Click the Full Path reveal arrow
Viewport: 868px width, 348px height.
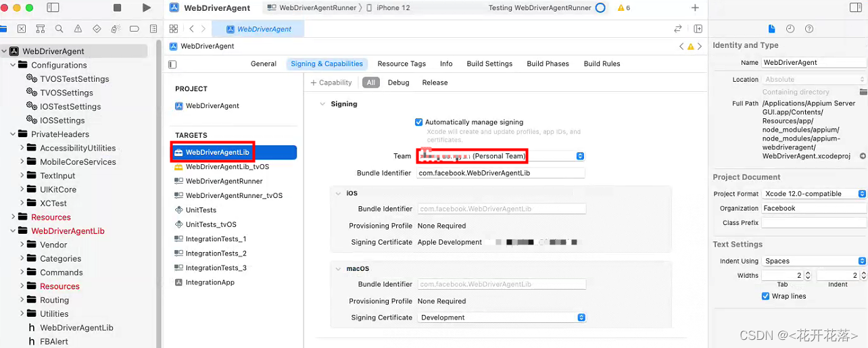[x=863, y=156]
